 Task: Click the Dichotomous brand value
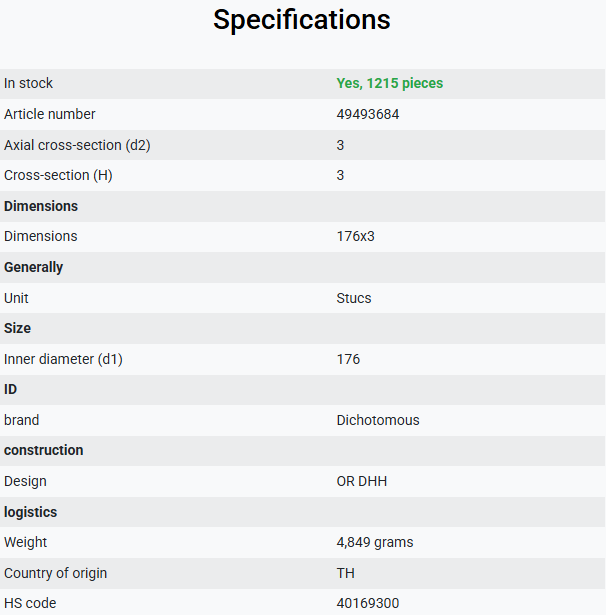click(x=378, y=420)
